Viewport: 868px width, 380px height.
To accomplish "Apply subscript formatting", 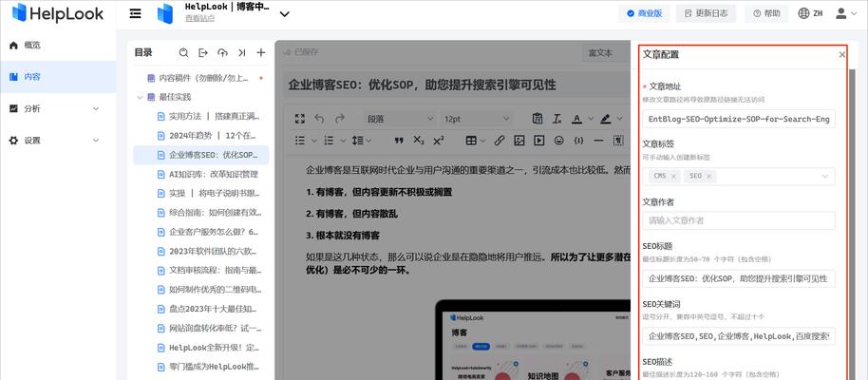I will coord(419,141).
